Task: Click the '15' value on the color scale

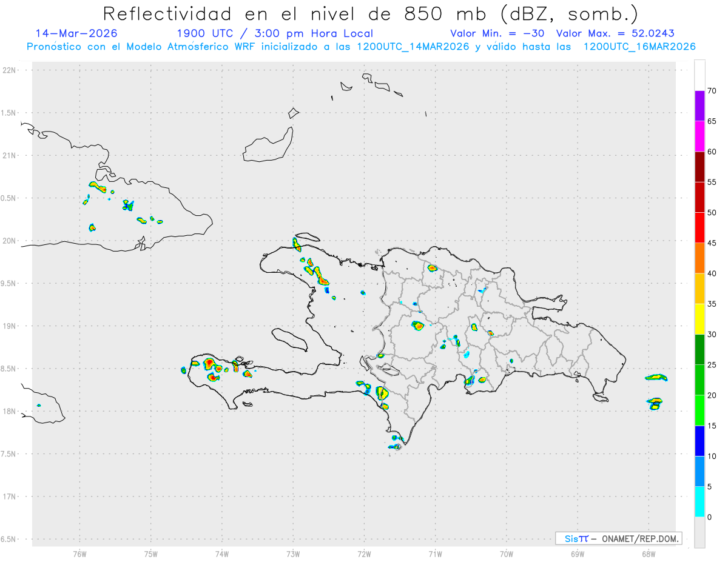Action: [x=712, y=426]
